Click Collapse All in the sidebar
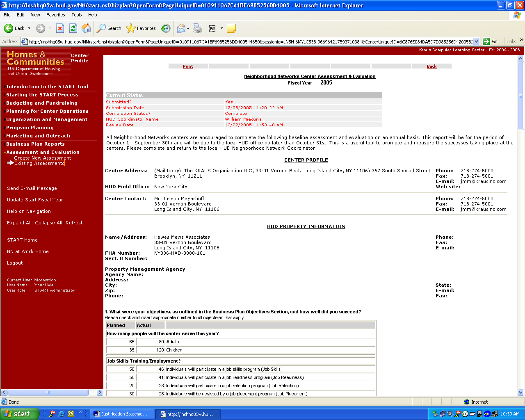This screenshot has width=525, height=420. (49, 223)
